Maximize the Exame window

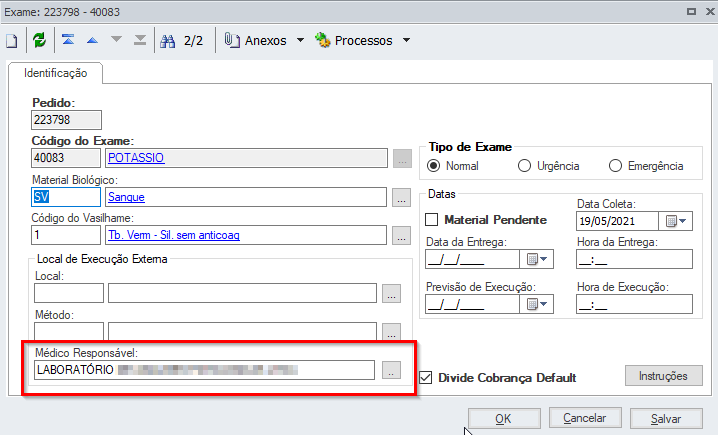coord(691,11)
